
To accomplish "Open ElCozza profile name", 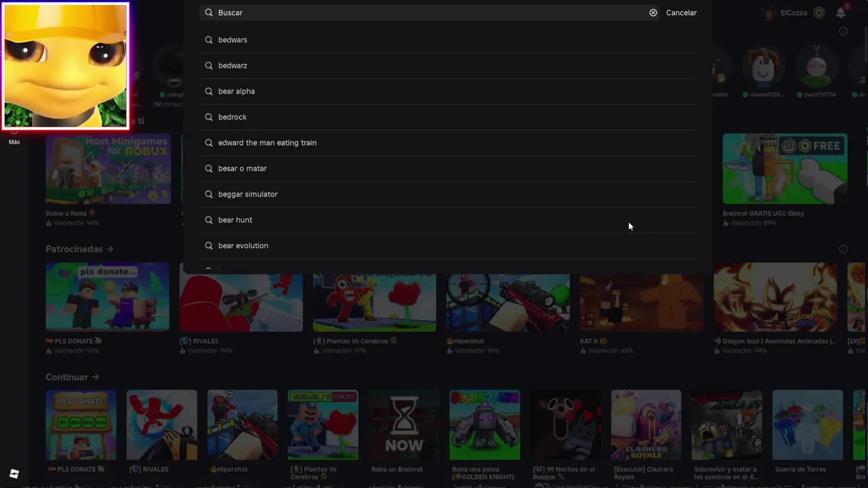I will pyautogui.click(x=793, y=13).
